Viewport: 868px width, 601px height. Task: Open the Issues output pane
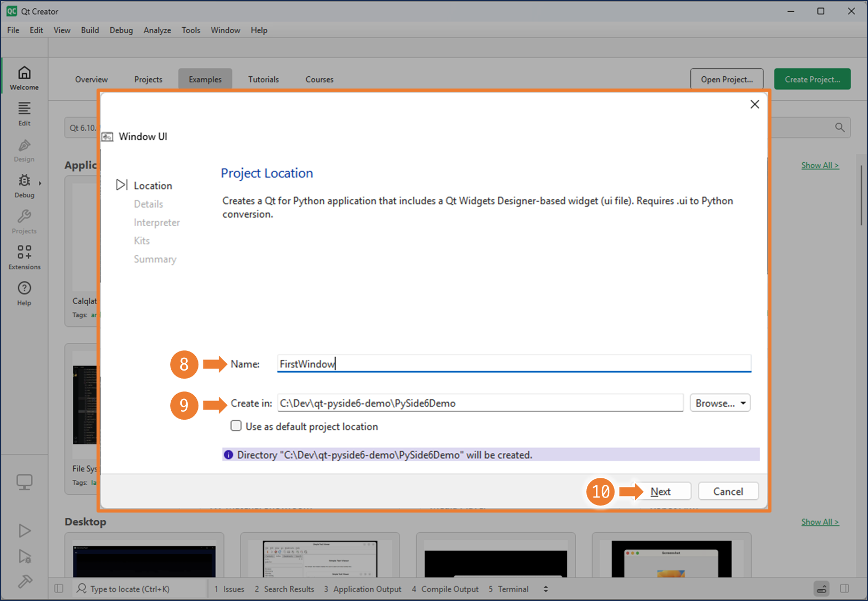click(x=229, y=589)
